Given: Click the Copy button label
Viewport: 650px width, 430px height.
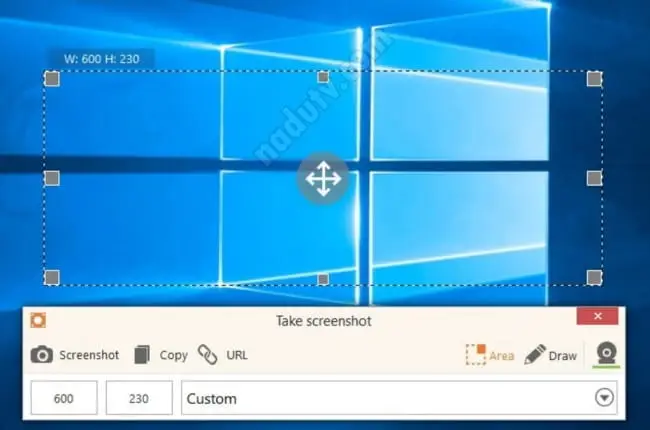Looking at the screenshot, I should (174, 356).
